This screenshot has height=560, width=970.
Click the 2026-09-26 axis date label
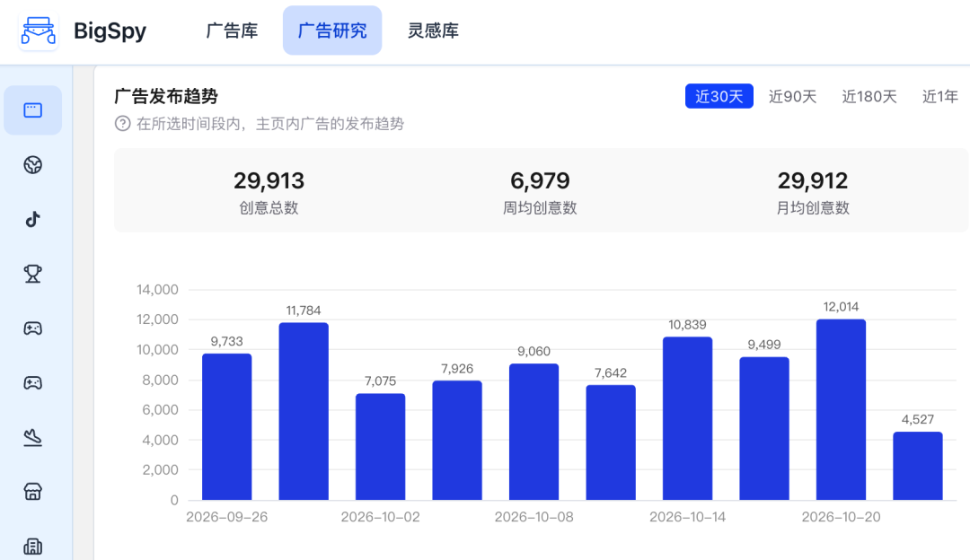(227, 517)
